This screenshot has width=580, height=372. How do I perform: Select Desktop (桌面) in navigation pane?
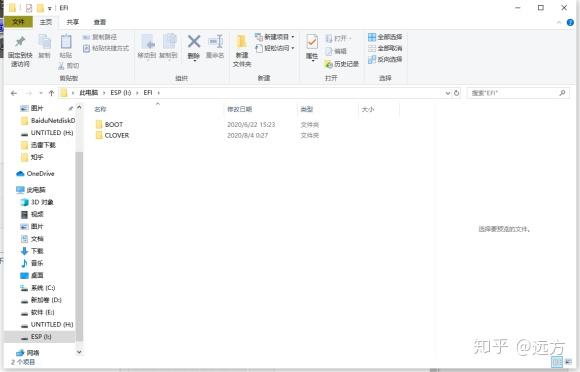tap(33, 275)
